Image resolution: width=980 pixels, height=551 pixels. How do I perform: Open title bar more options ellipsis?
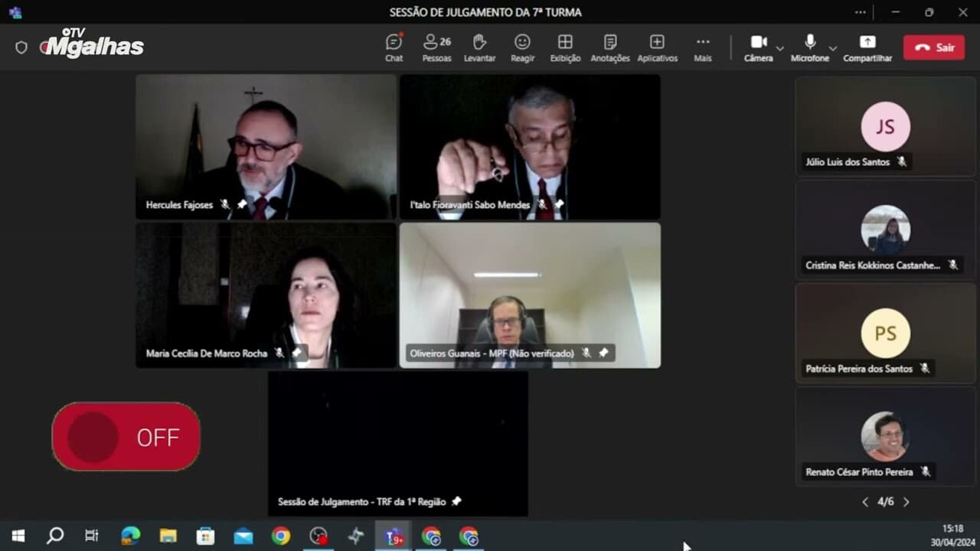861,12
